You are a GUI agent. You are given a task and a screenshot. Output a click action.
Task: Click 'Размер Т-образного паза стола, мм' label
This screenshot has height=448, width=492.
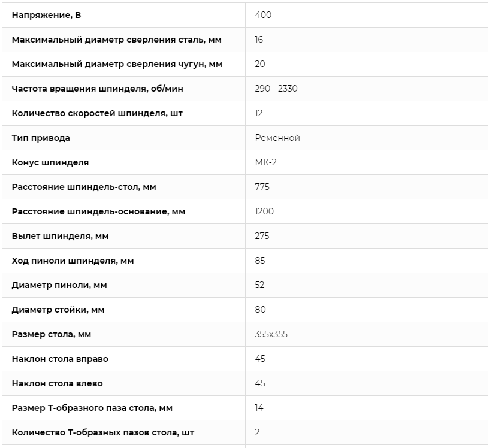tap(92, 408)
